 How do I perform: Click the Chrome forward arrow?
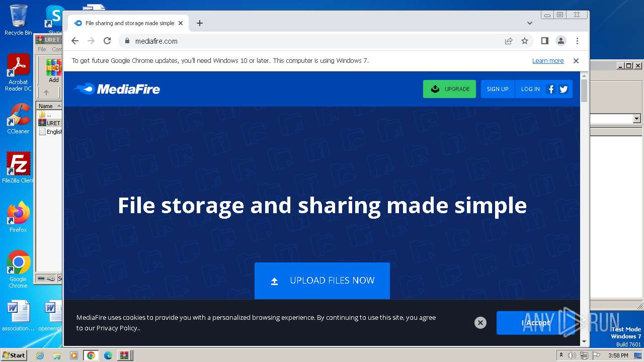click(x=91, y=41)
